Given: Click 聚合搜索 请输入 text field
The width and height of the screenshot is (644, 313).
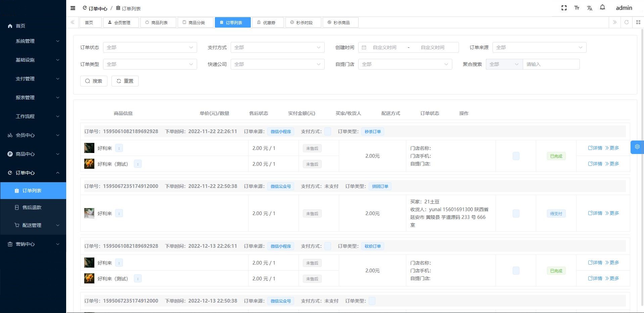Looking at the screenshot, I should [551, 64].
